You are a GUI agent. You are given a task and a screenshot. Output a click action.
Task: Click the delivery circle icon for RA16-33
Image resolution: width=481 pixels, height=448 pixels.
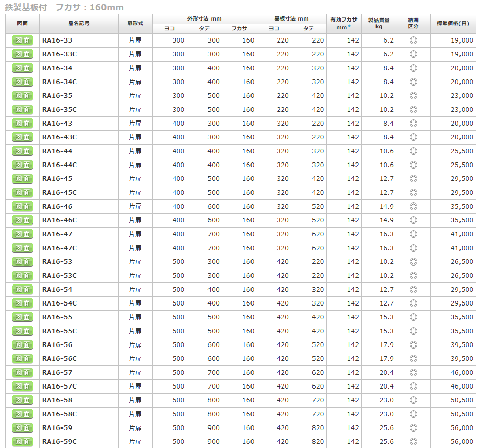point(413,40)
